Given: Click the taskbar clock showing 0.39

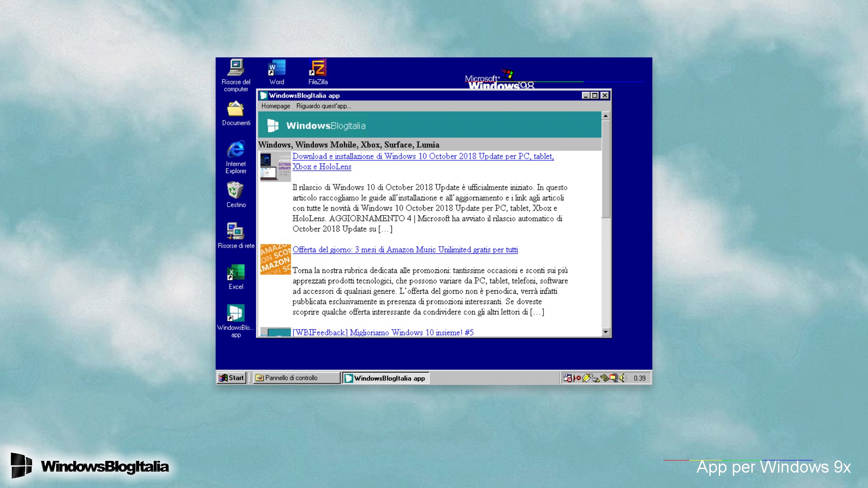Looking at the screenshot, I should point(639,378).
